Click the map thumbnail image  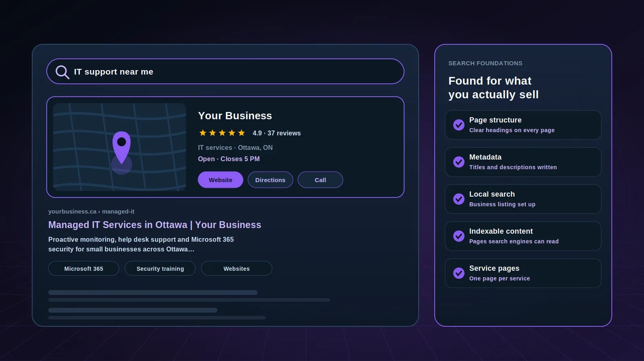coord(120,147)
